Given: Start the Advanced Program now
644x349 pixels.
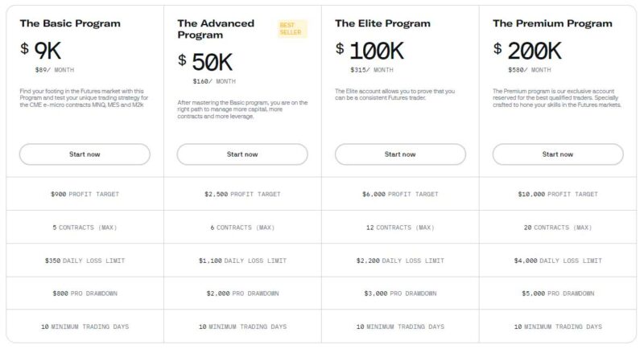Looking at the screenshot, I should pyautogui.click(x=242, y=154).
